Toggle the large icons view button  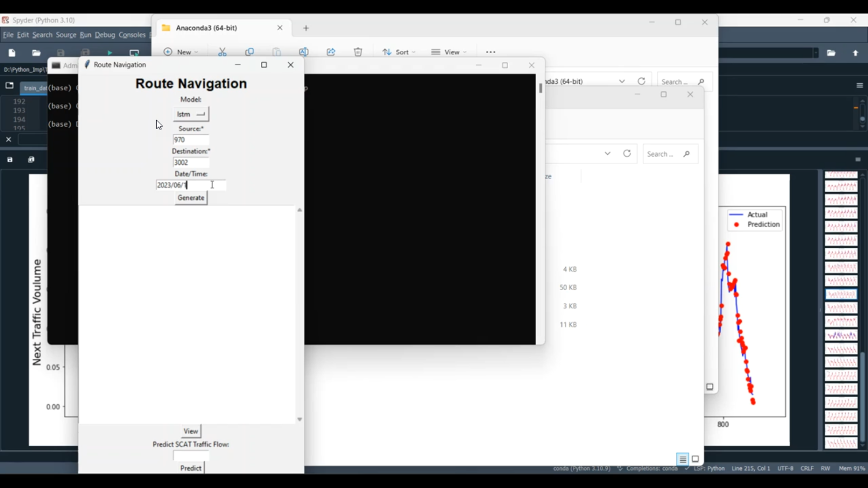pyautogui.click(x=696, y=459)
